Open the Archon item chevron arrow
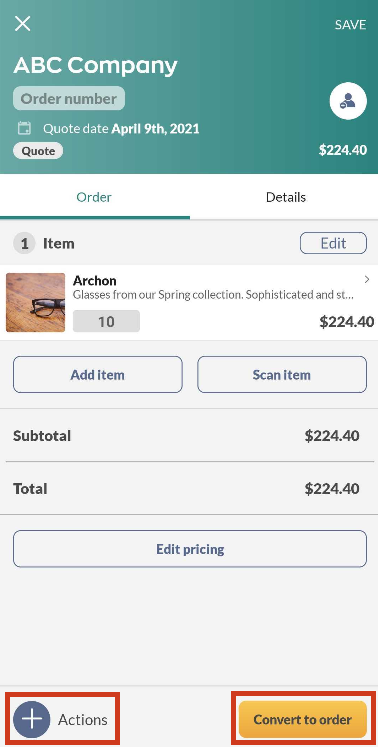Image resolution: width=378 pixels, height=747 pixels. pos(367,280)
